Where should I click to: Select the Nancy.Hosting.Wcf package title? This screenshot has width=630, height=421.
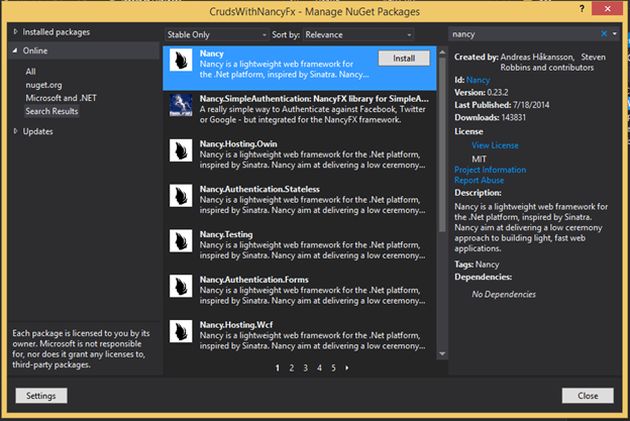coord(236,325)
